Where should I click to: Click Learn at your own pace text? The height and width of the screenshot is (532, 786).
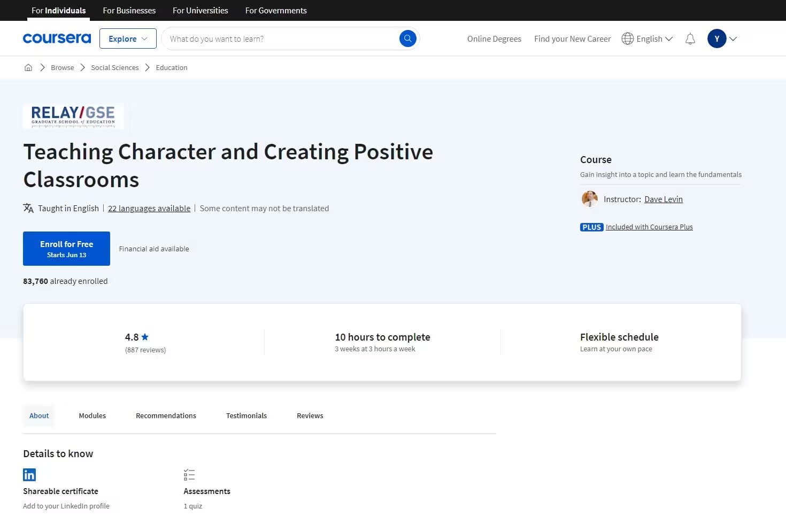[x=616, y=349]
